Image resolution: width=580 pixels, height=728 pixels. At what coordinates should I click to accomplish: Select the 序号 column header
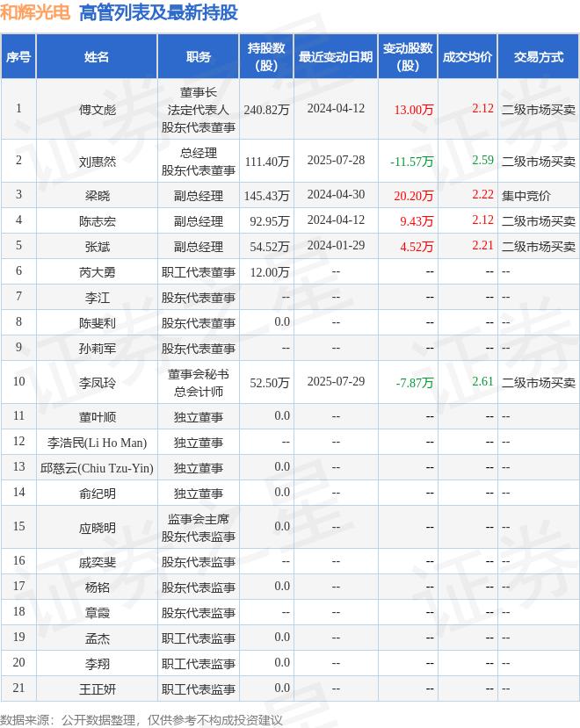[18, 57]
